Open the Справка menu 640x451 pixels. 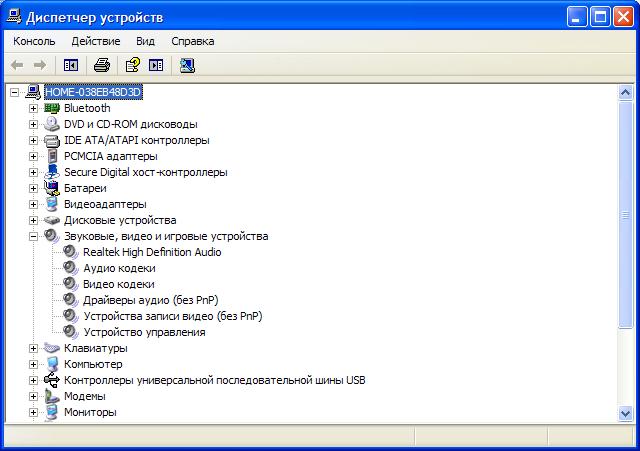click(192, 41)
